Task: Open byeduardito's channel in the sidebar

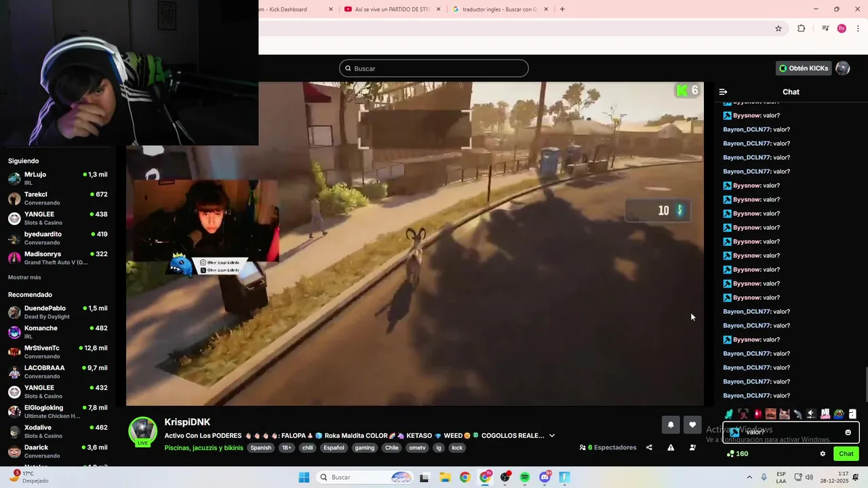Action: [58, 238]
